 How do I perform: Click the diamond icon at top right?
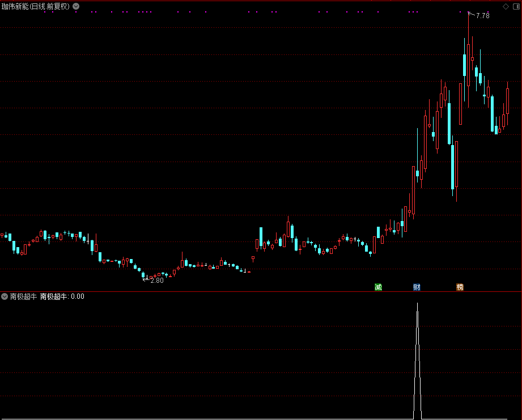[x=506, y=7]
